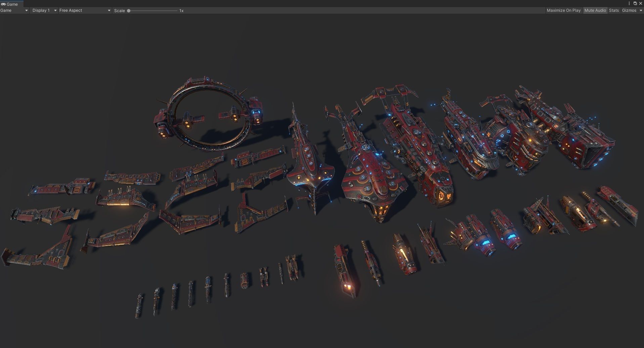The height and width of the screenshot is (348, 644).
Task: Open the Display 1 dropdown
Action: pos(44,10)
